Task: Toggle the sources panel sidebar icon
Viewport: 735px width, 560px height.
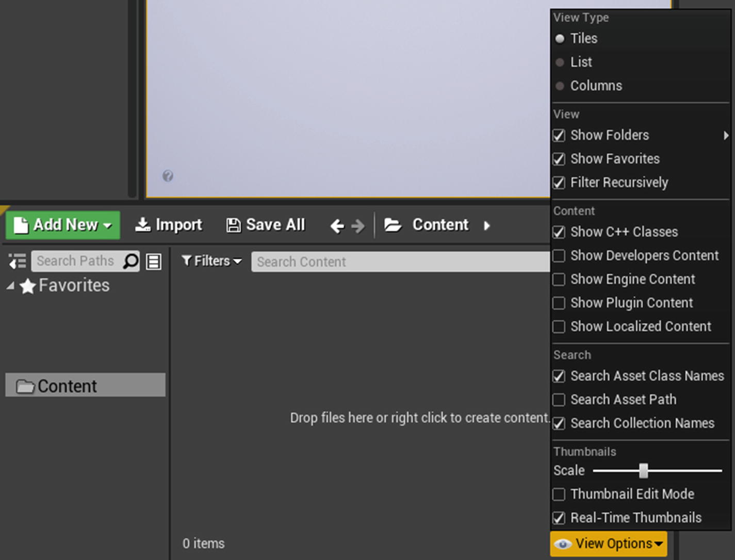Action: click(17, 261)
